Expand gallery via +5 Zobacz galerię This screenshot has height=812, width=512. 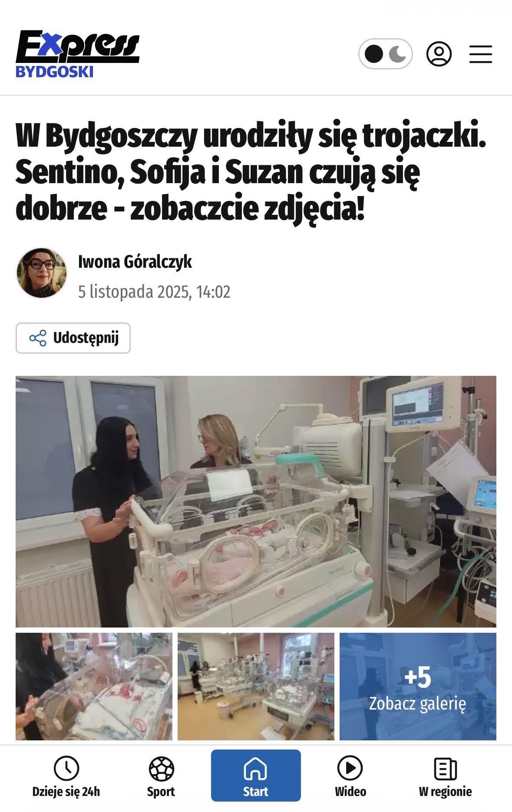[x=418, y=686]
